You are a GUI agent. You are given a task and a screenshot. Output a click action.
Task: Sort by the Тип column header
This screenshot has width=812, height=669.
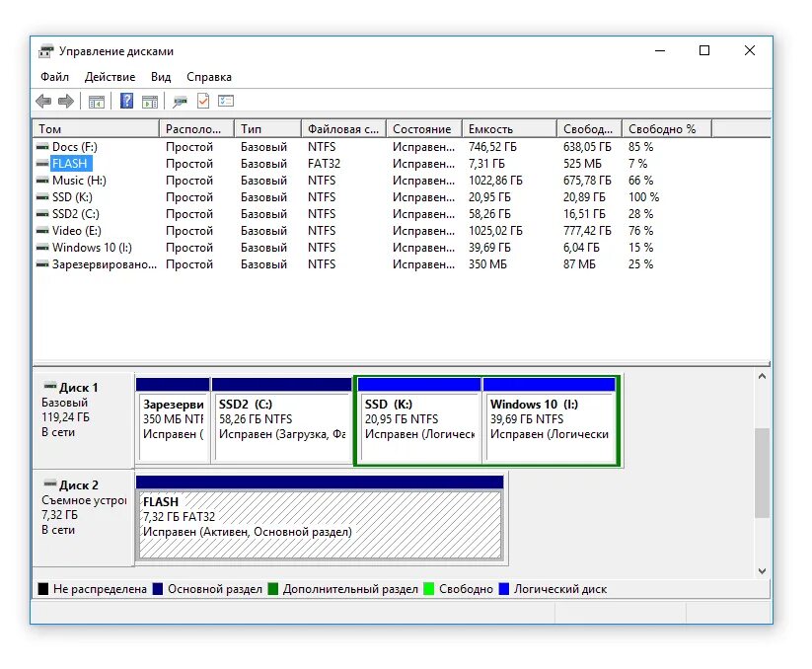(x=267, y=129)
